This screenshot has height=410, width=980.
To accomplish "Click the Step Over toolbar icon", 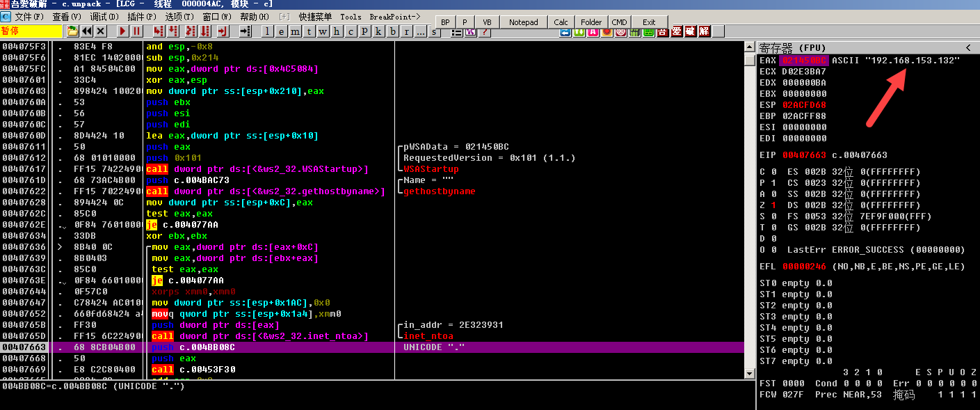I will click(173, 31).
